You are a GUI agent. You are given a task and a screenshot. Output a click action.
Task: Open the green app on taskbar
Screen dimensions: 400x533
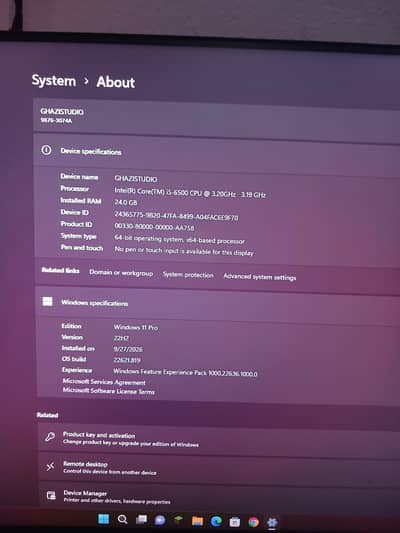tap(178, 520)
